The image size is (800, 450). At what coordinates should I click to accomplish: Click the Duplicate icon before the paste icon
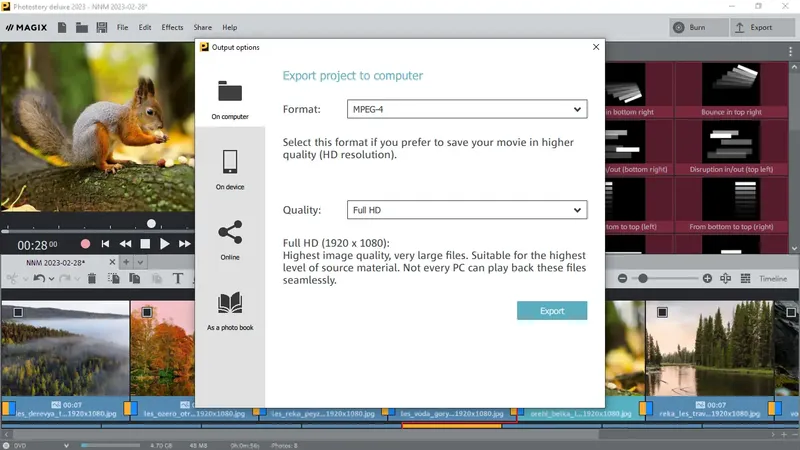[x=135, y=278]
